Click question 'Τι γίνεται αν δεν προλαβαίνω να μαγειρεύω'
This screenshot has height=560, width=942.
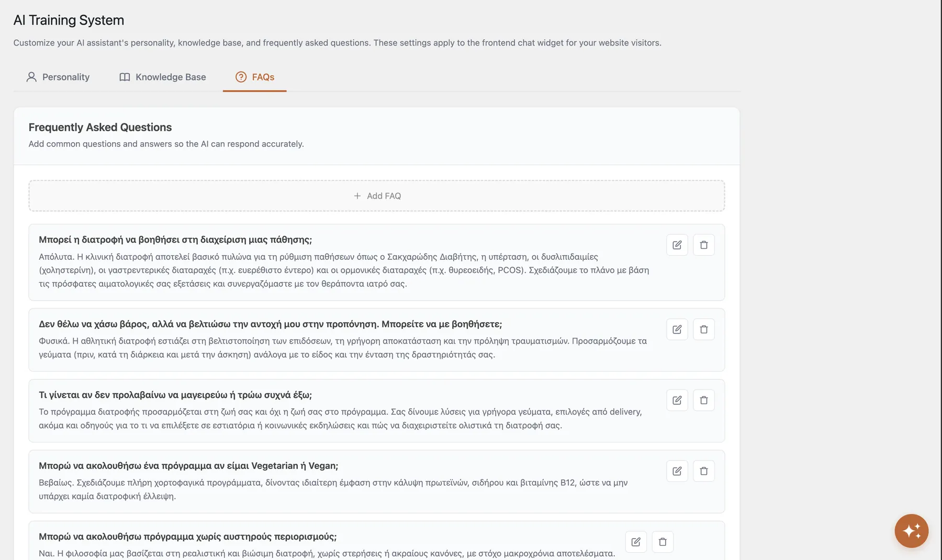tap(175, 395)
